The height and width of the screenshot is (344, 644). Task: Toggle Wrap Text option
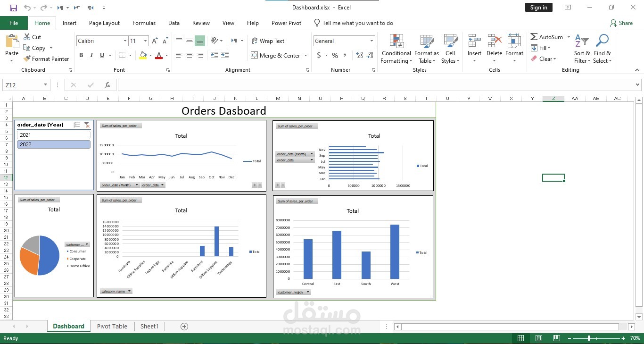(x=267, y=41)
